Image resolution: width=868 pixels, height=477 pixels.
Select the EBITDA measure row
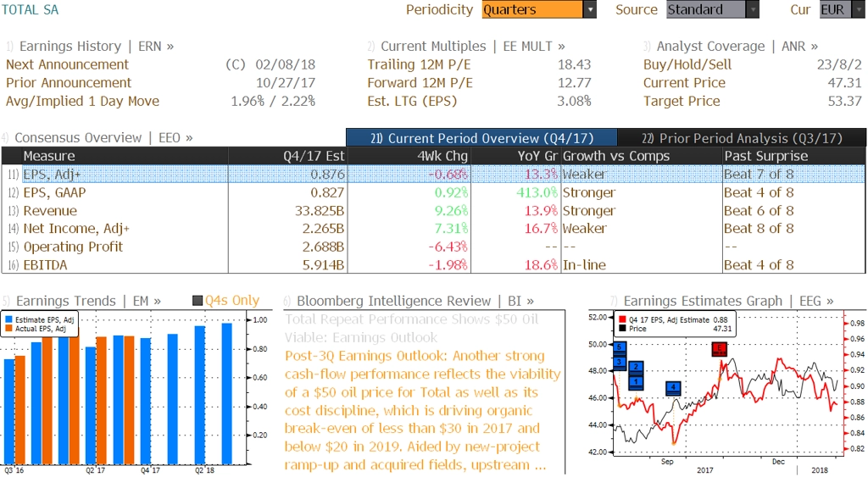point(433,265)
